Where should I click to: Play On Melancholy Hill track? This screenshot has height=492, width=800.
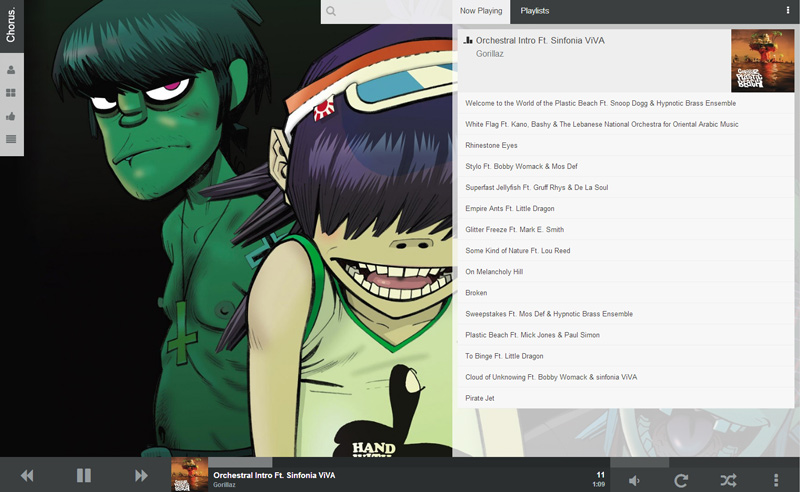coord(626,272)
